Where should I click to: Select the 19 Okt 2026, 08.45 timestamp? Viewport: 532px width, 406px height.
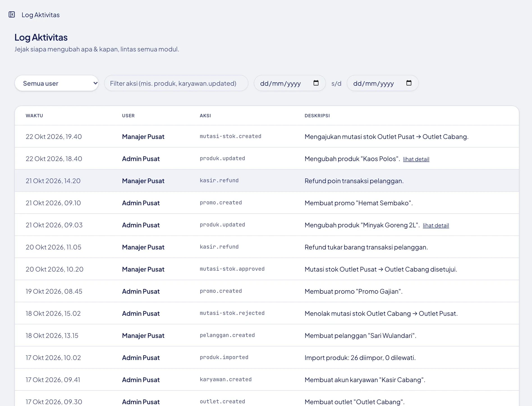[54, 291]
